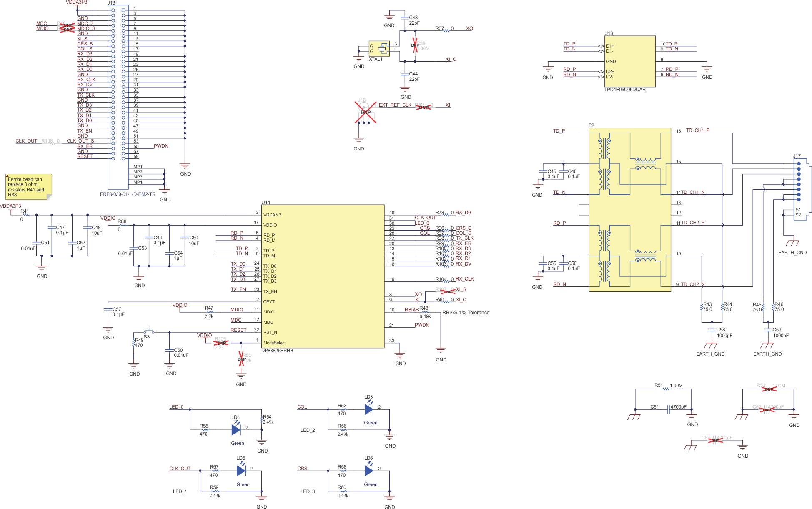Click capacitor C43 near the crystal

point(404,18)
